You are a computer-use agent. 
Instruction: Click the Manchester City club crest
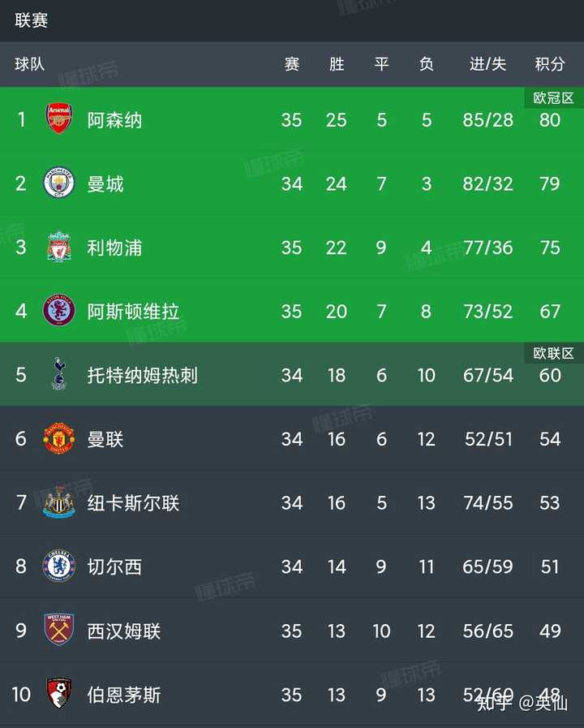click(x=59, y=183)
